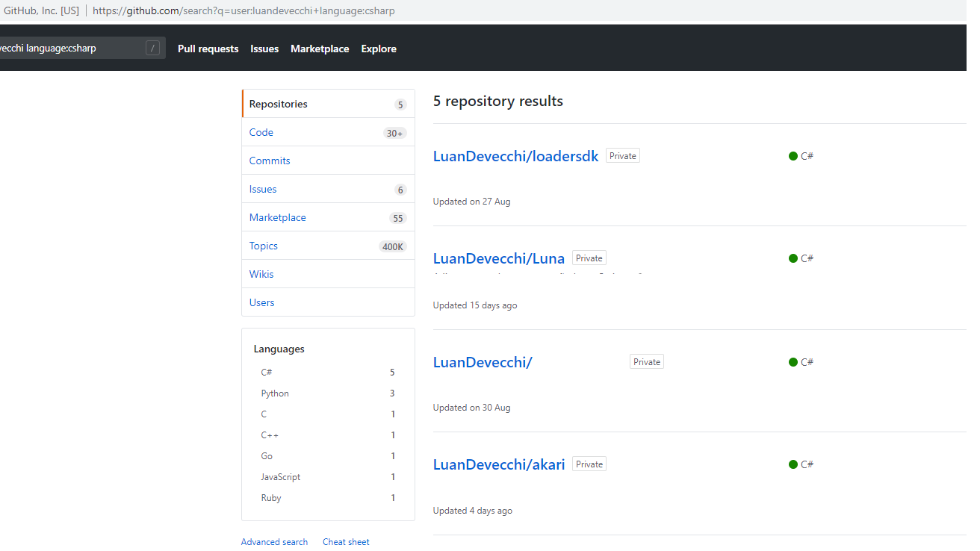Click the slash shortcut icon in search box

coord(152,49)
